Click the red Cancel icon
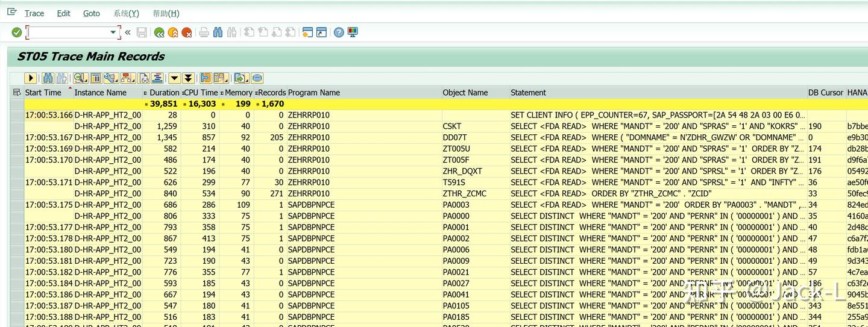The height and width of the screenshot is (327, 868). [x=187, y=33]
